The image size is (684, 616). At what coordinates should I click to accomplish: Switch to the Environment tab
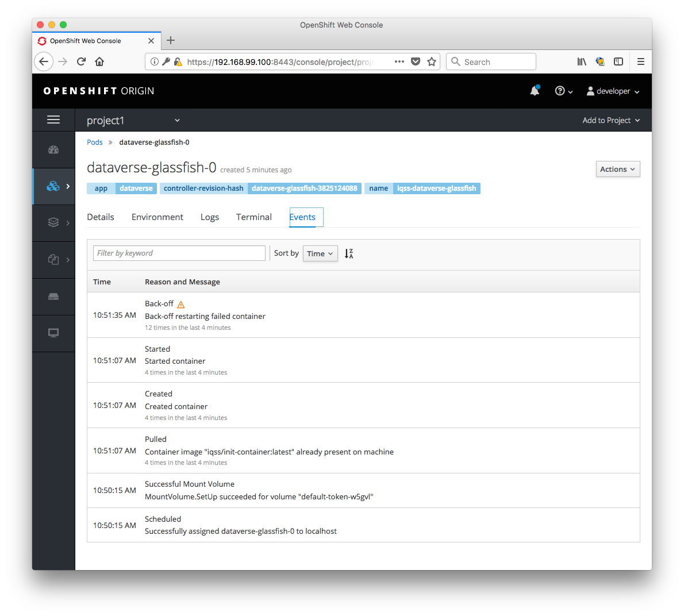(157, 217)
